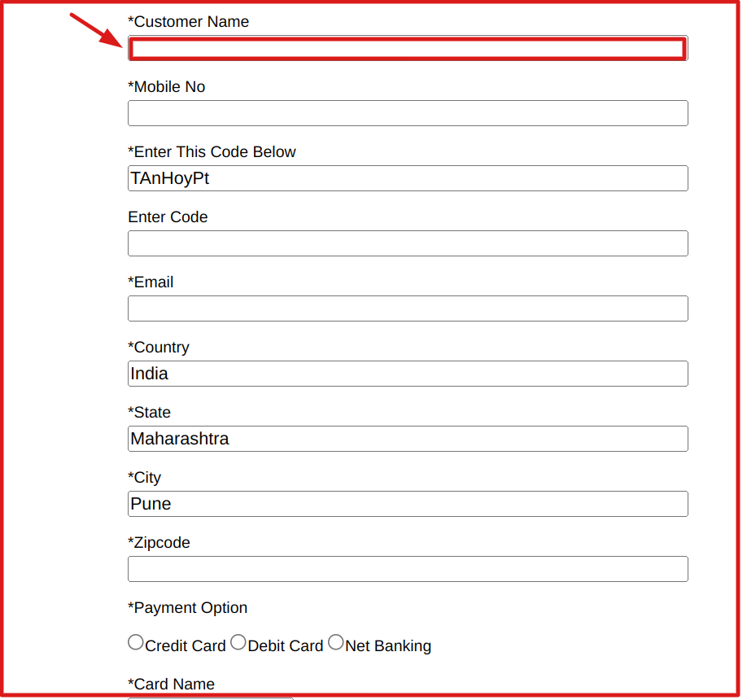Click the "*Zipcode" label text
Image resolution: width=747 pixels, height=700 pixels.
pyautogui.click(x=159, y=543)
